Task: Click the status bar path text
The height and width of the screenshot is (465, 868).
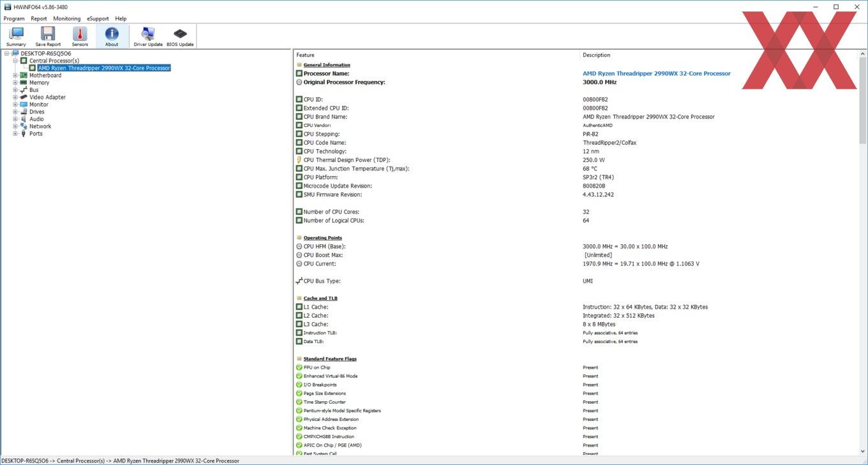Action: (x=120, y=461)
